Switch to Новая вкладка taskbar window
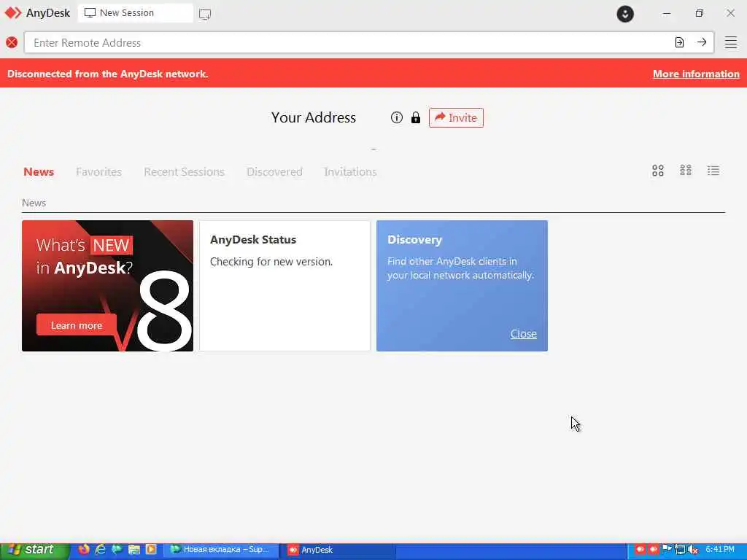The height and width of the screenshot is (560, 747). point(221,550)
